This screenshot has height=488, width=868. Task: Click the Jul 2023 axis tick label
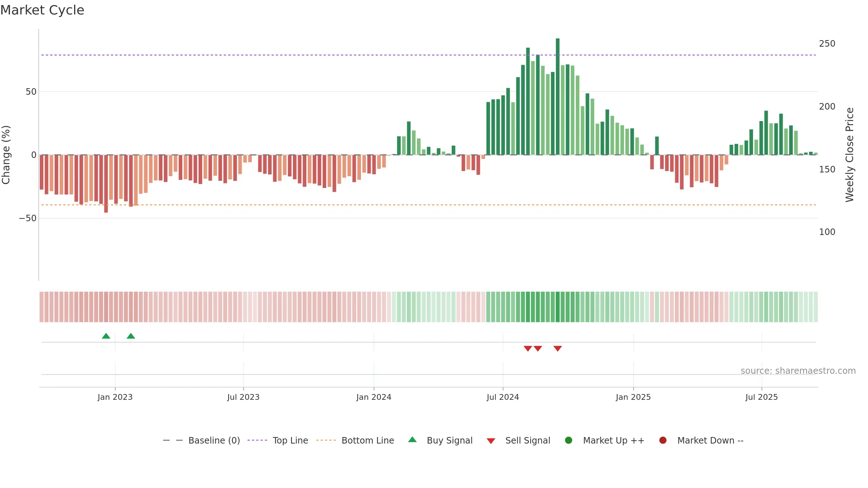coord(243,397)
